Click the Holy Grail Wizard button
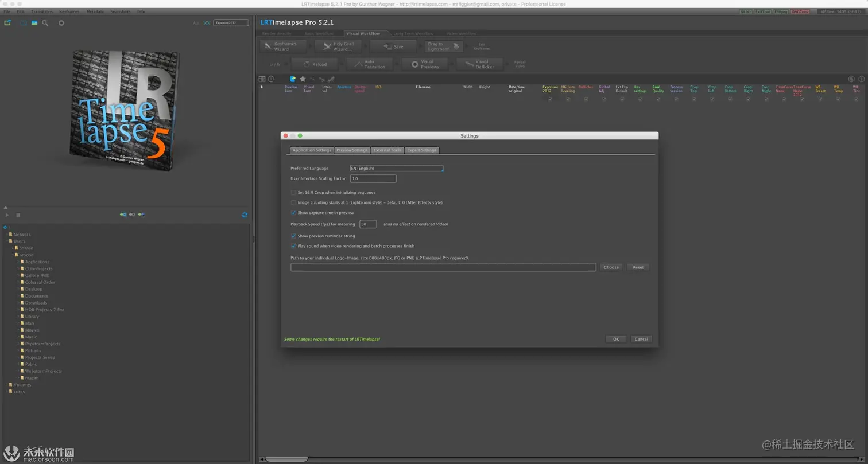The image size is (868, 464). click(339, 46)
